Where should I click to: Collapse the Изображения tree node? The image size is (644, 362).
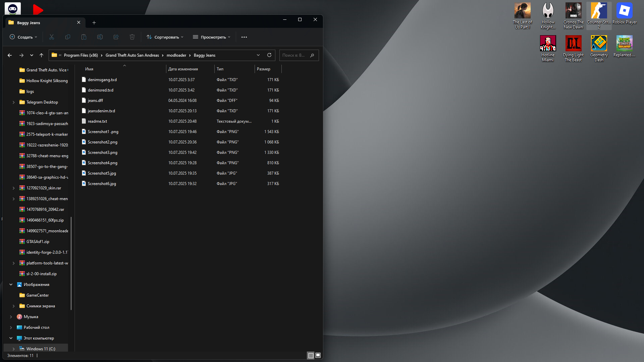pyautogui.click(x=11, y=285)
